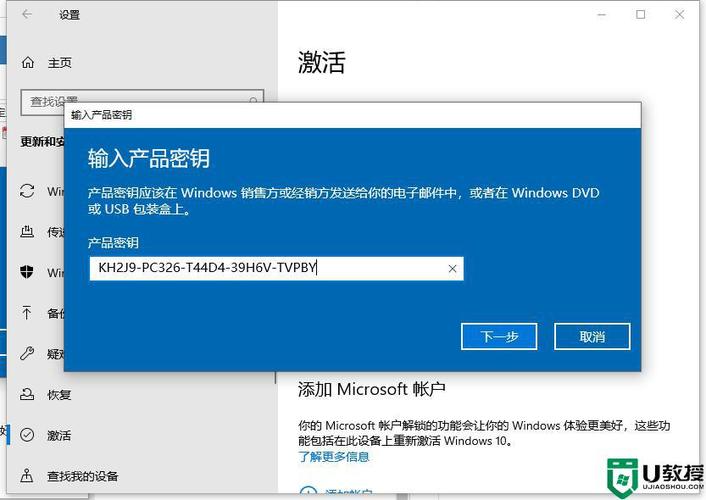The width and height of the screenshot is (706, 500).
Task: Click the 激活 page heading
Action: [322, 62]
